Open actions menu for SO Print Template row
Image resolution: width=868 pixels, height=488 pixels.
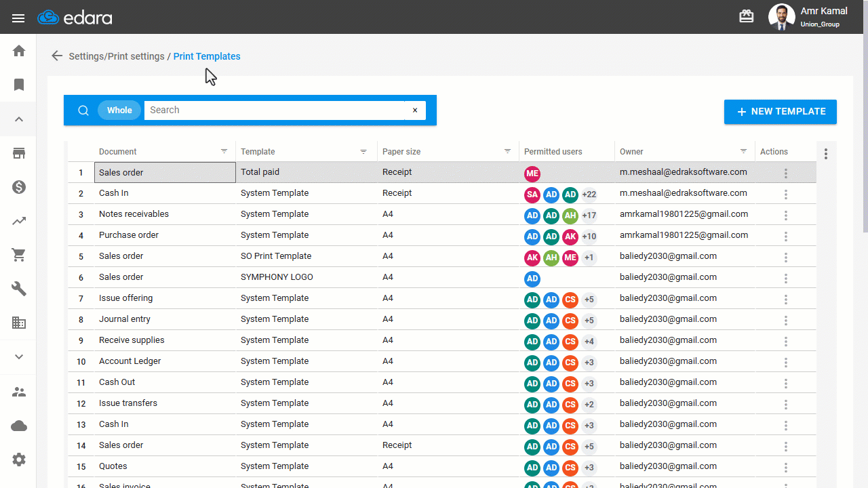[x=786, y=258]
